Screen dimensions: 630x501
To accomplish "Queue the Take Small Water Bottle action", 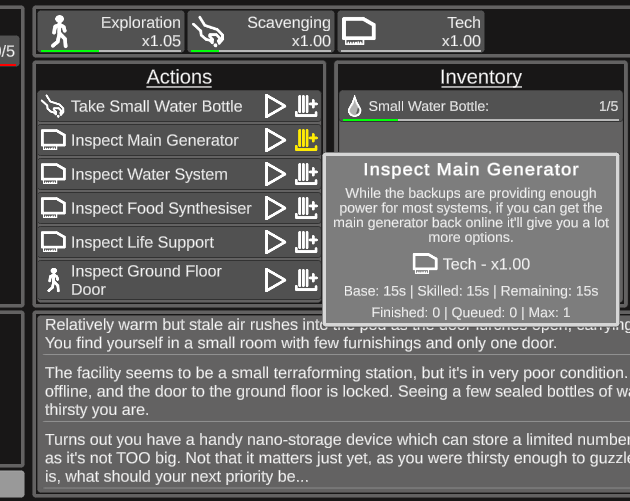I will click(x=306, y=107).
